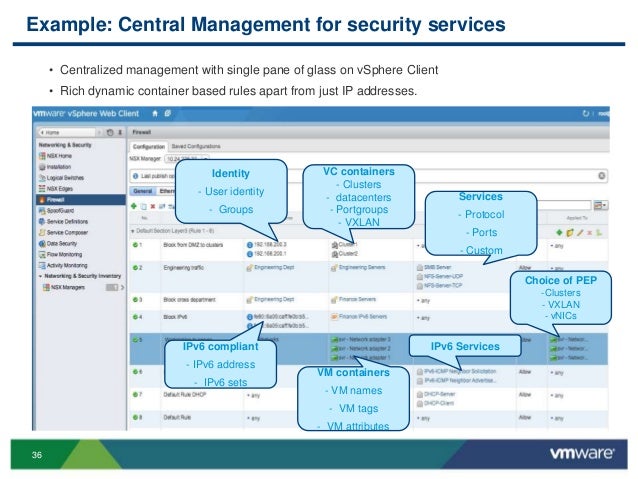This screenshot has height=479, width=638.
Task: Click NFS-Server-TCP service entry
Action: click(x=439, y=286)
